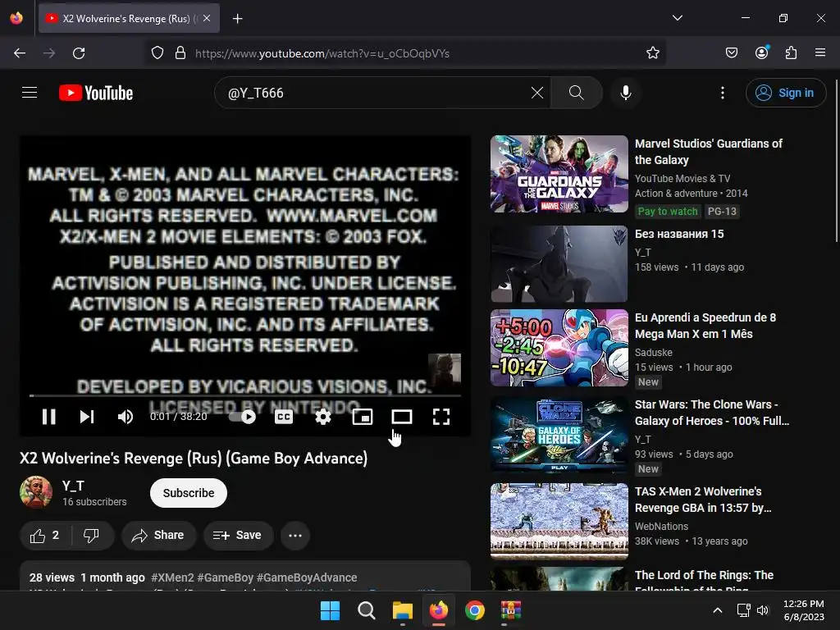The image size is (840, 630).
Task: Enter full screen mode
Action: point(441,417)
